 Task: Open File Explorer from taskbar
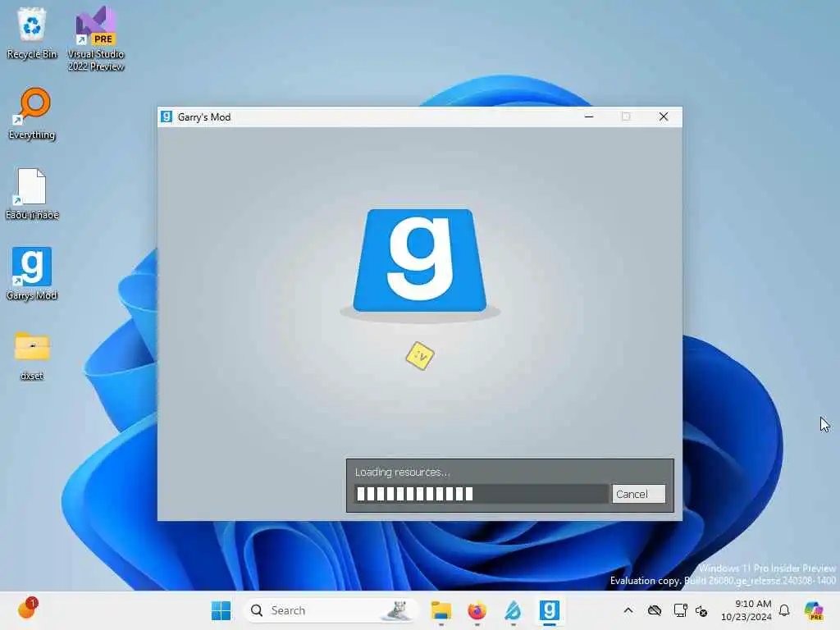pyautogui.click(x=441, y=610)
